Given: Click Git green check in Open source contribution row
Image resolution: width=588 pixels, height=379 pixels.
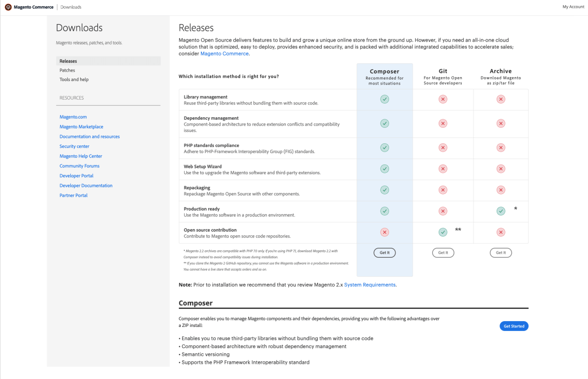Looking at the screenshot, I should click(443, 232).
